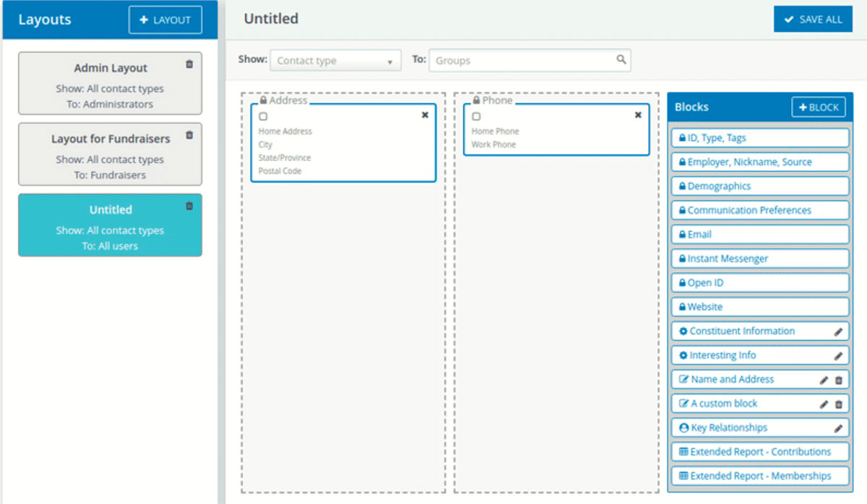867x504 pixels.
Task: Delete the Untitled layout with its trash icon
Action: (189, 206)
